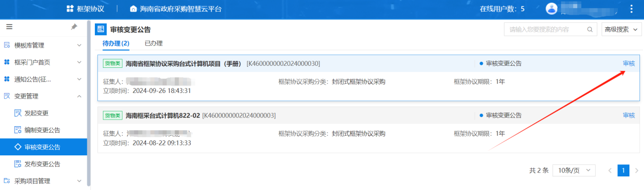Switch to the 已办理 tab

[154, 43]
